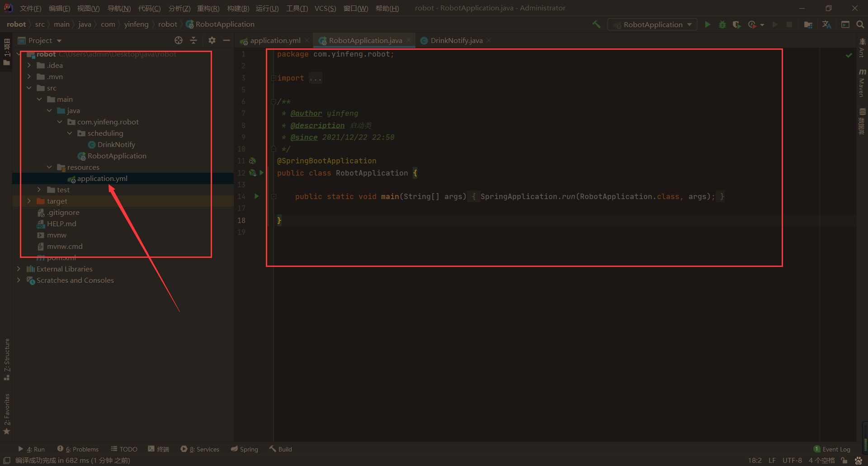This screenshot has width=868, height=466.
Task: Open the Event Log
Action: tap(832, 449)
